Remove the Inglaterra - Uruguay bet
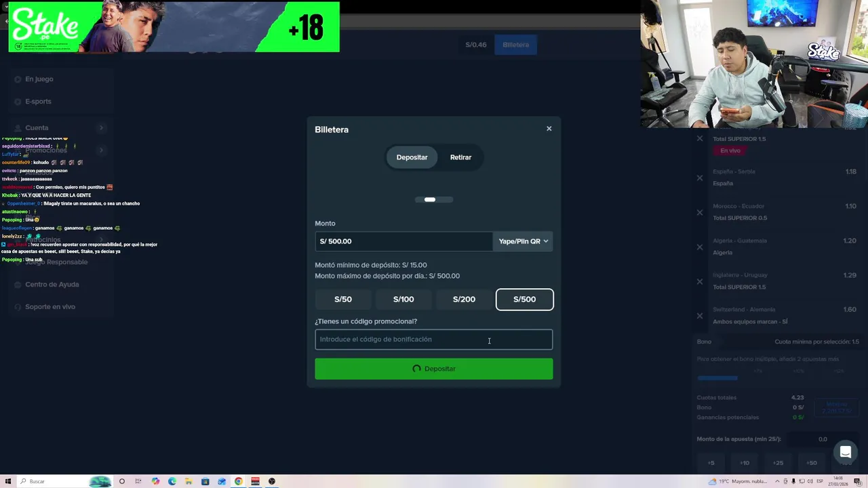This screenshot has height=488, width=868. point(700,281)
